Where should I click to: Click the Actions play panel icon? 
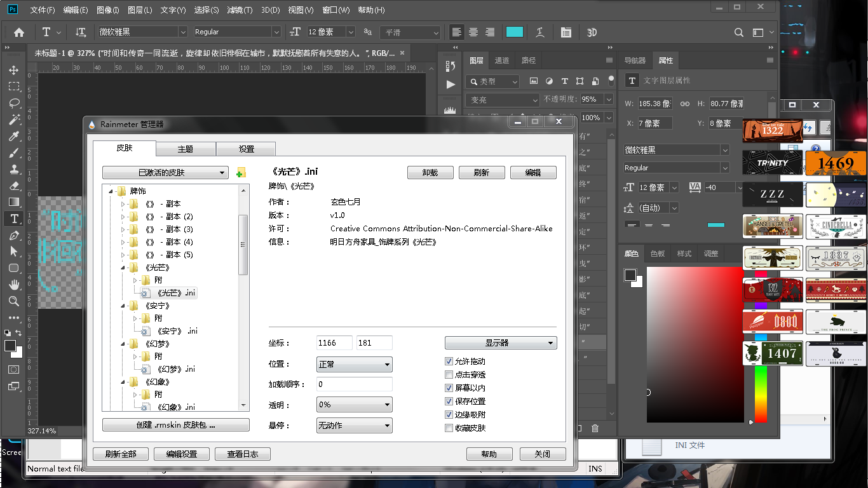[x=451, y=84]
